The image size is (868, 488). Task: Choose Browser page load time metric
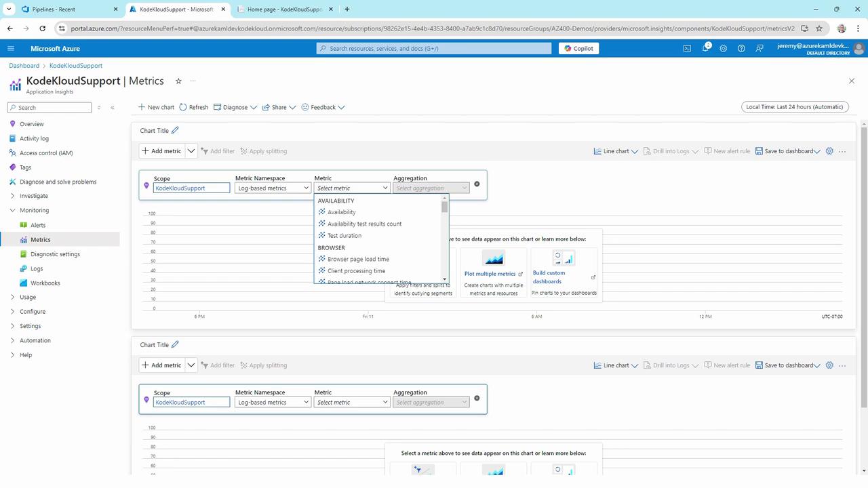coord(358,259)
